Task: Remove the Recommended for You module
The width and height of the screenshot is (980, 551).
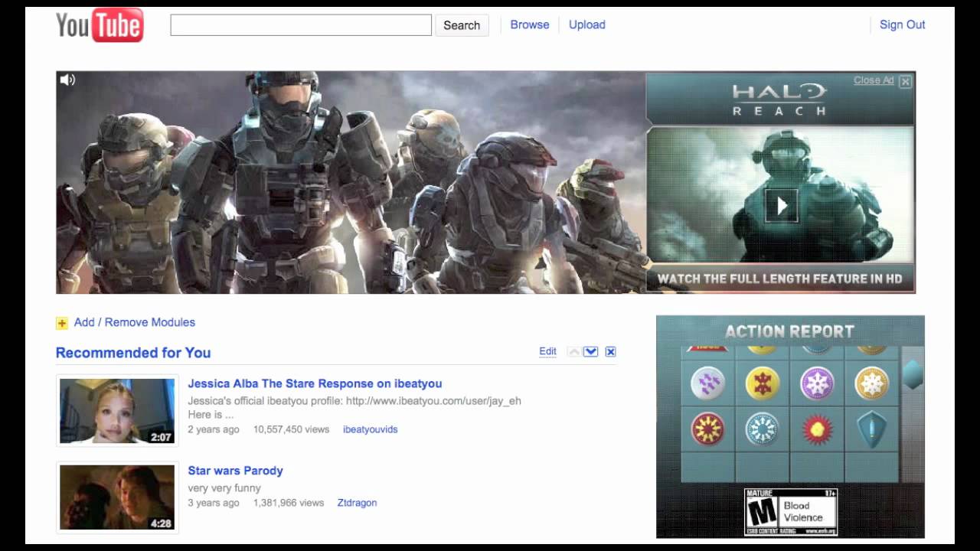Action: pos(610,352)
